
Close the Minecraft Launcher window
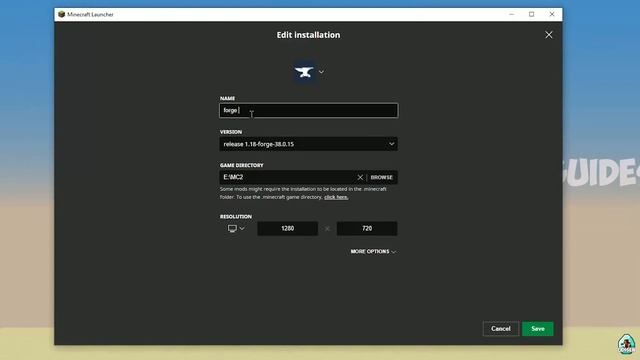[x=552, y=14]
